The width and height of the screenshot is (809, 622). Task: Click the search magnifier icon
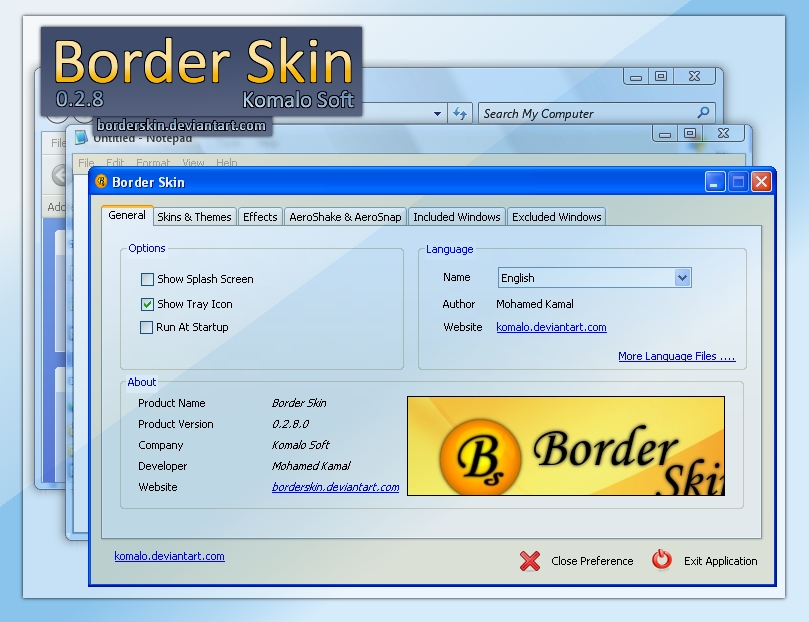tap(703, 113)
